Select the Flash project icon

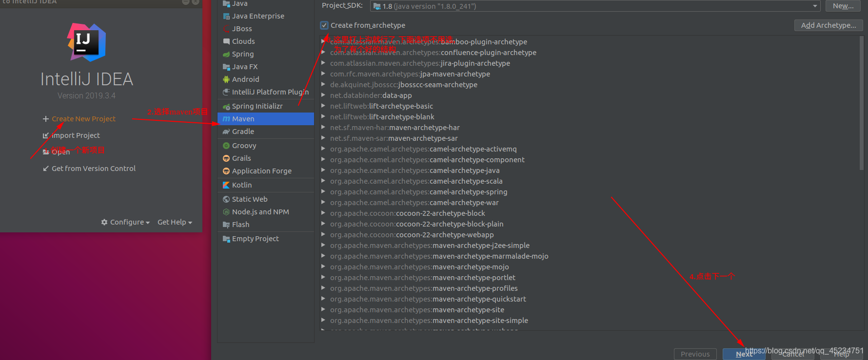click(226, 225)
